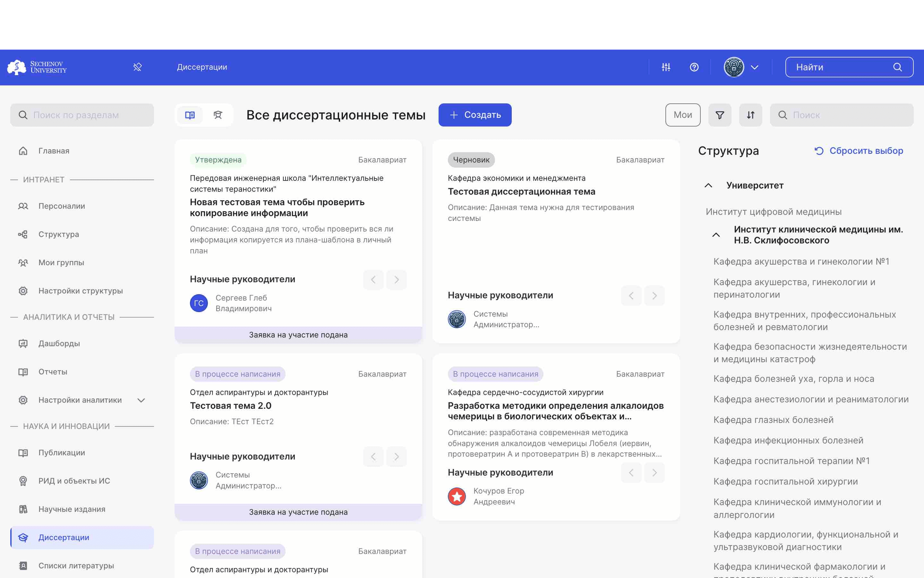Image resolution: width=924 pixels, height=578 pixels.
Task: Click the Найти search field in header
Action: pos(849,67)
